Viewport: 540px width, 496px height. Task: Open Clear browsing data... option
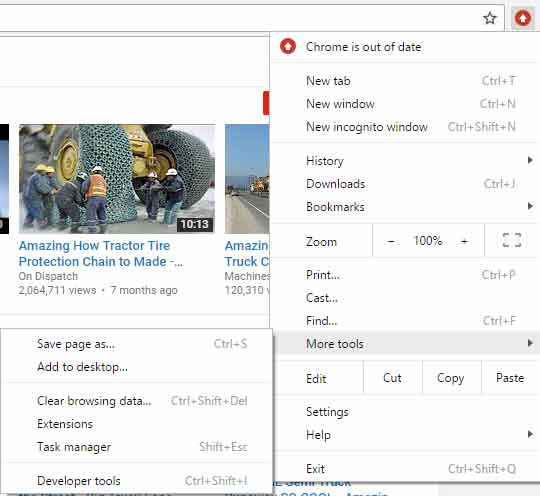[137, 401]
